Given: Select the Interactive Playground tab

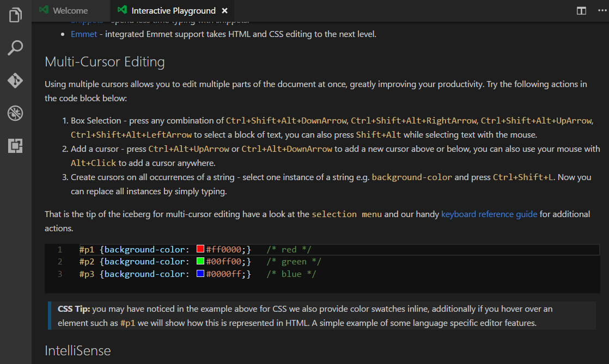Looking at the screenshot, I should [x=173, y=10].
